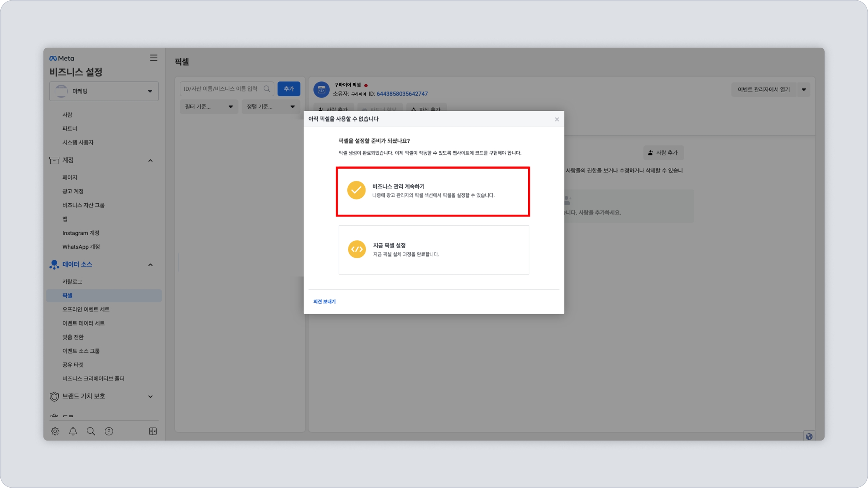This screenshot has width=868, height=488.
Task: Click the collapse sidebar panel icon
Action: (153, 431)
